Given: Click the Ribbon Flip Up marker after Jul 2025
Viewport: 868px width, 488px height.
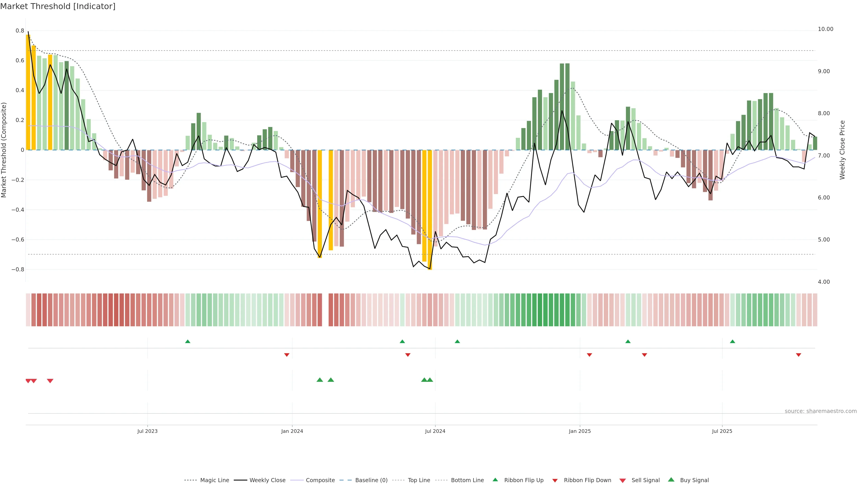Looking at the screenshot, I should (x=732, y=342).
